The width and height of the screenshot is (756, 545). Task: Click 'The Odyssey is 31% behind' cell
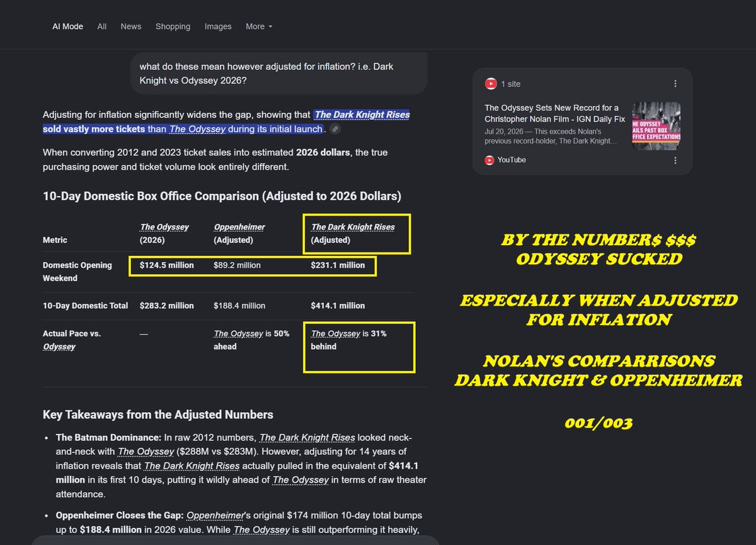(349, 340)
